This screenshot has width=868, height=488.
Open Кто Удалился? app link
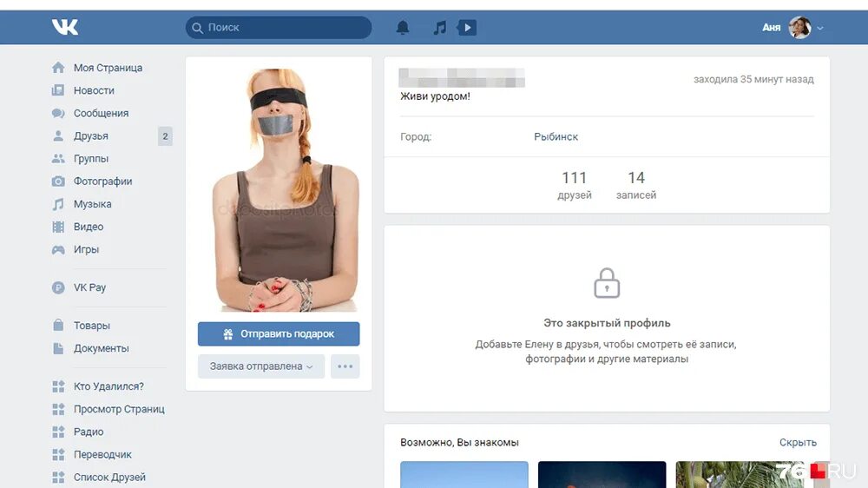coord(108,386)
